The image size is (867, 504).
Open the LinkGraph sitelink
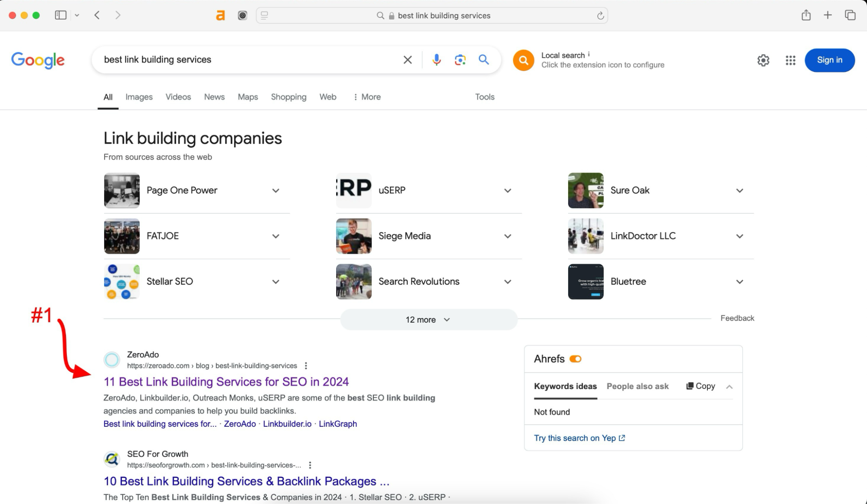coord(338,424)
